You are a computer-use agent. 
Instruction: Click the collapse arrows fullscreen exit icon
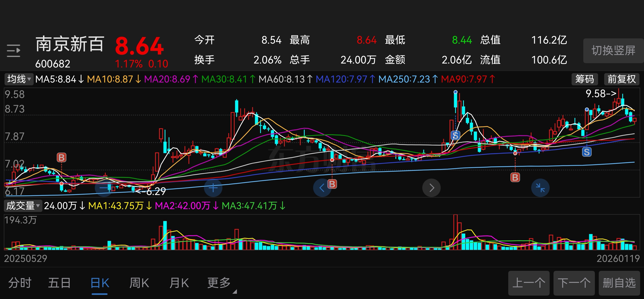point(540,188)
